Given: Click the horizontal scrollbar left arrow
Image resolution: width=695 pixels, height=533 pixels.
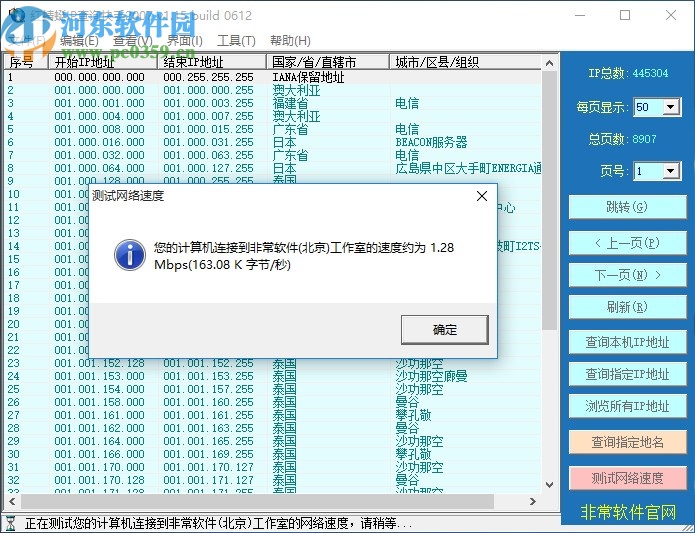Looking at the screenshot, I should (x=12, y=502).
